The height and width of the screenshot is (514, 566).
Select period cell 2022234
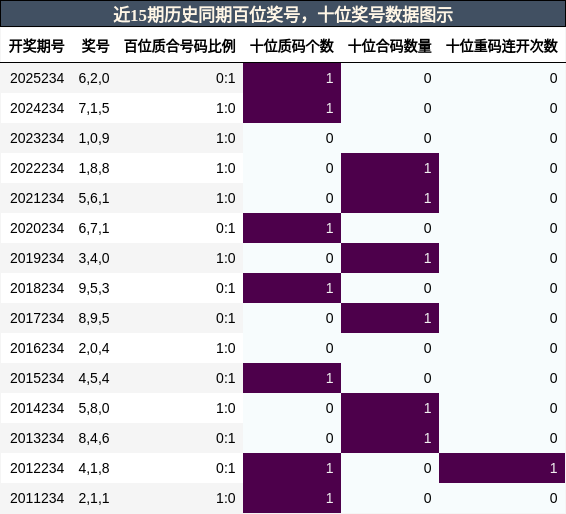click(x=37, y=168)
